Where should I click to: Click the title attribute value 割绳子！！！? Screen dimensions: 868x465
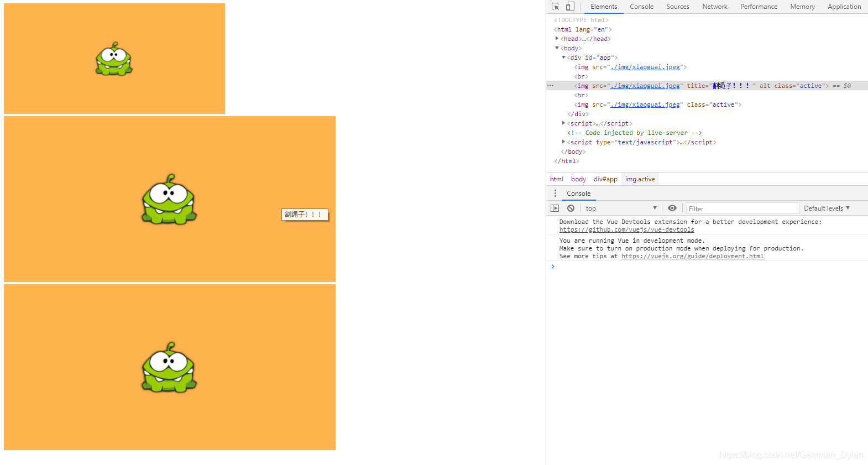tap(732, 86)
